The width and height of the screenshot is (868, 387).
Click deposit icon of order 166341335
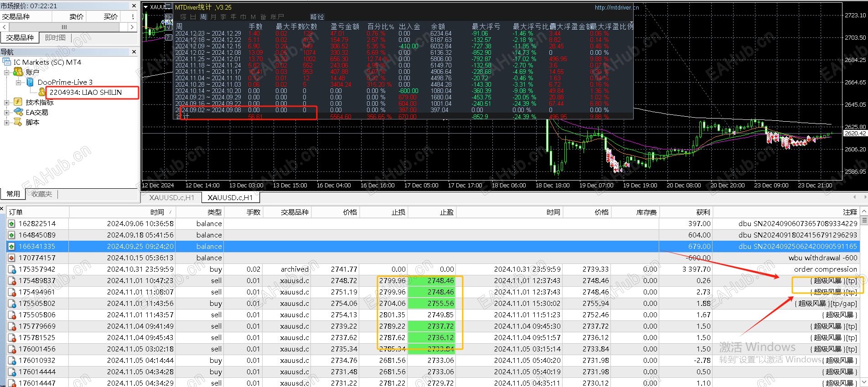point(11,247)
